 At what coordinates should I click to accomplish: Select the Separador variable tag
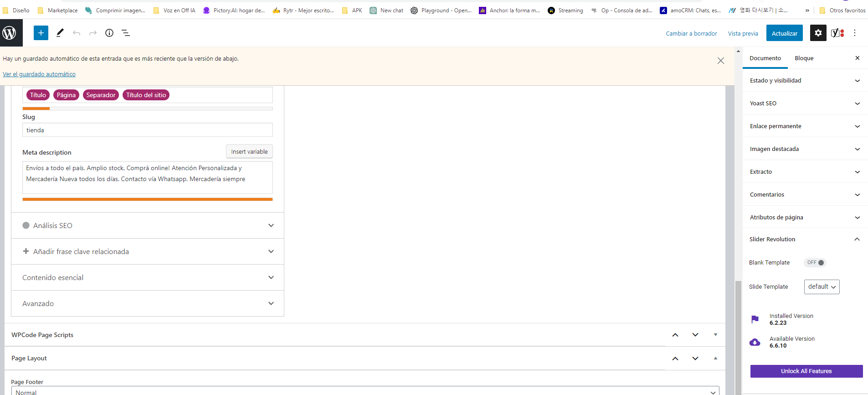(101, 95)
